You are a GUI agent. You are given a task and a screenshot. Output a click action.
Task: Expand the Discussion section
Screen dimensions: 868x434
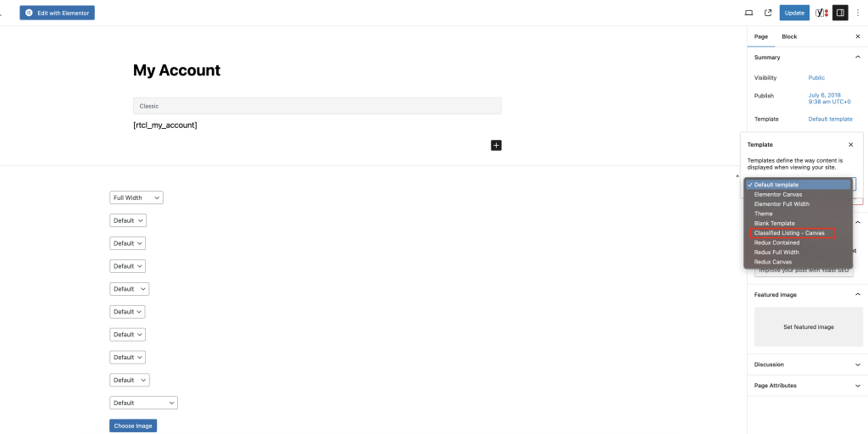(x=808, y=364)
